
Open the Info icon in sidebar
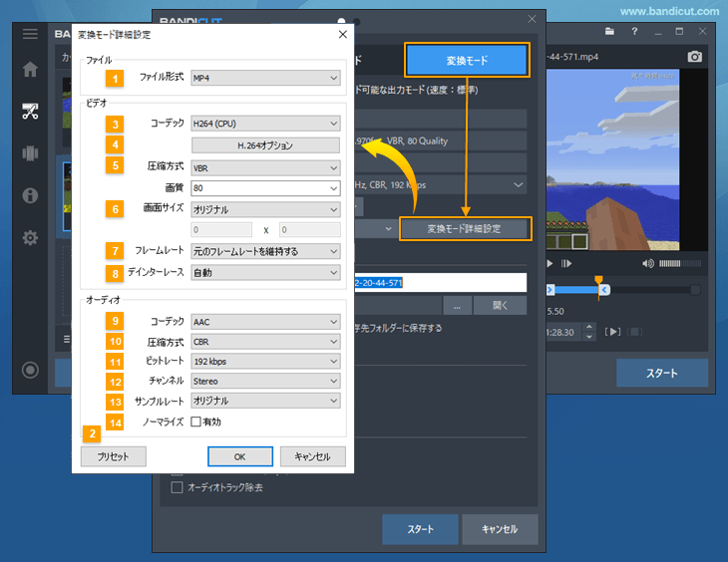30,195
